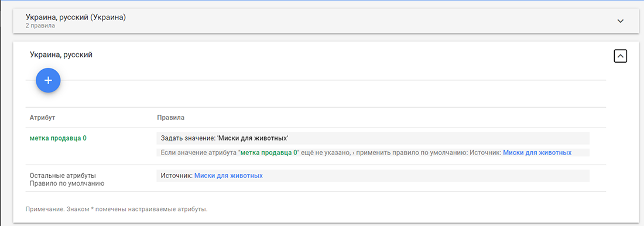The height and width of the screenshot is (226, 644).
Task: Expand the 'Украина, русский (Украина)' section chevron
Action: tap(621, 21)
